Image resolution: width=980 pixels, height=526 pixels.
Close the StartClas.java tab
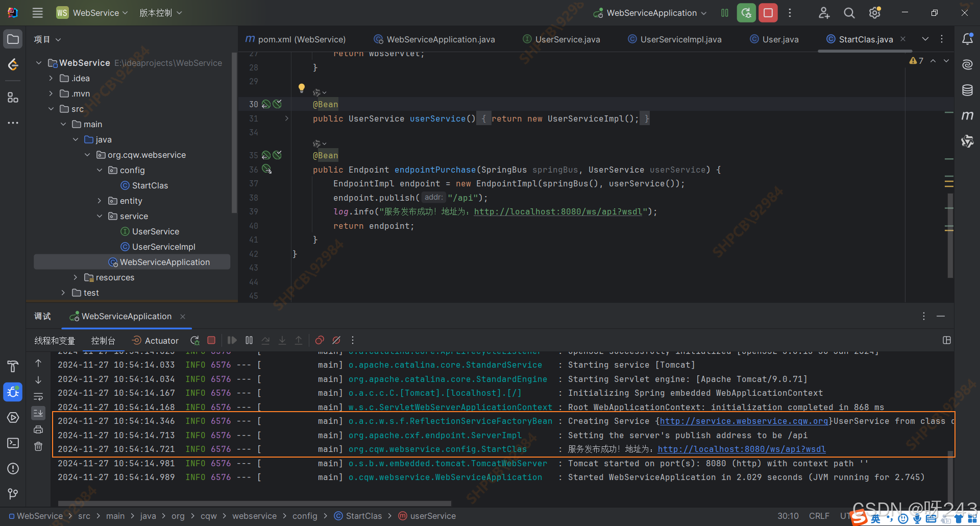903,39
